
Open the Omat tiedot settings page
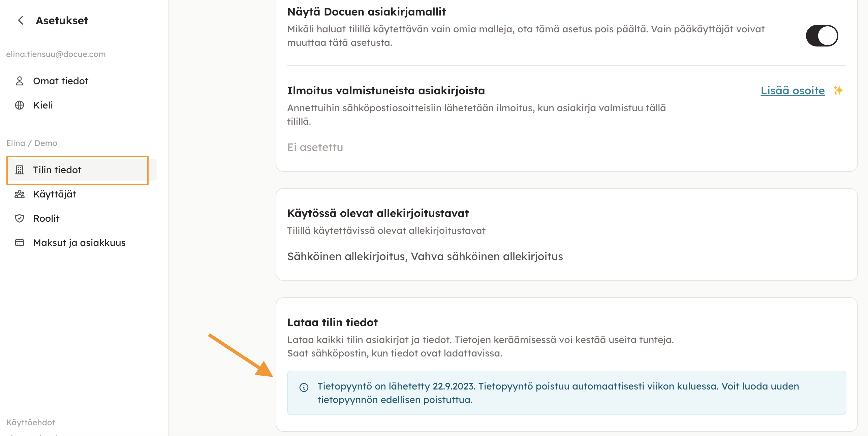pos(61,81)
